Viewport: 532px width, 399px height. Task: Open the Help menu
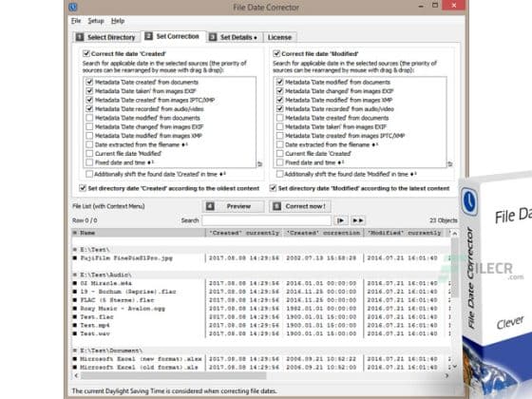118,21
